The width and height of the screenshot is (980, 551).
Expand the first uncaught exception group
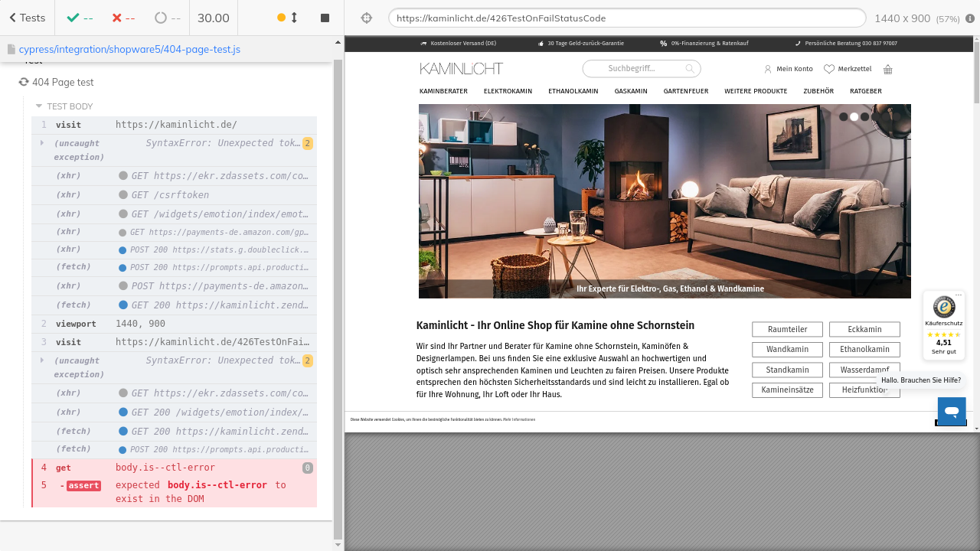42,143
